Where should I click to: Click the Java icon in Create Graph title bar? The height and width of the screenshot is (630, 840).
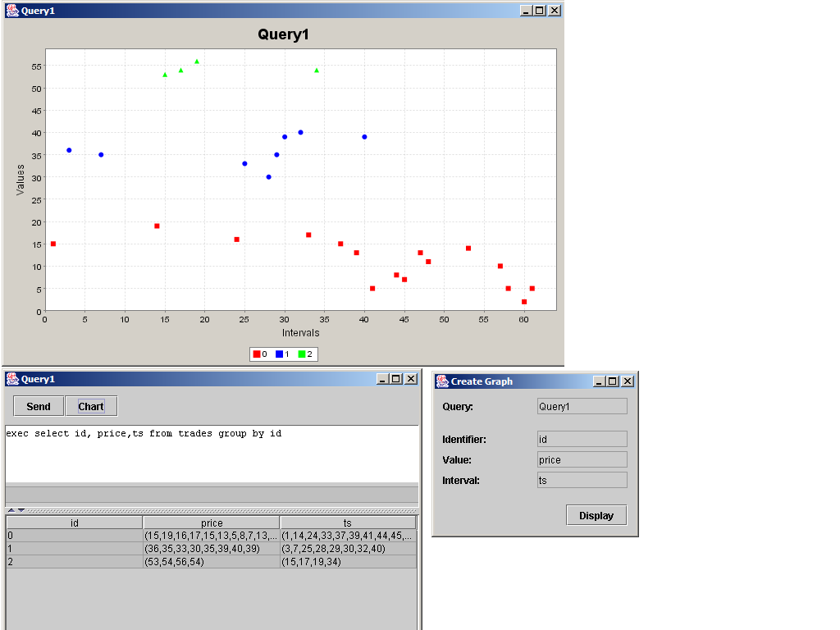tap(442, 381)
